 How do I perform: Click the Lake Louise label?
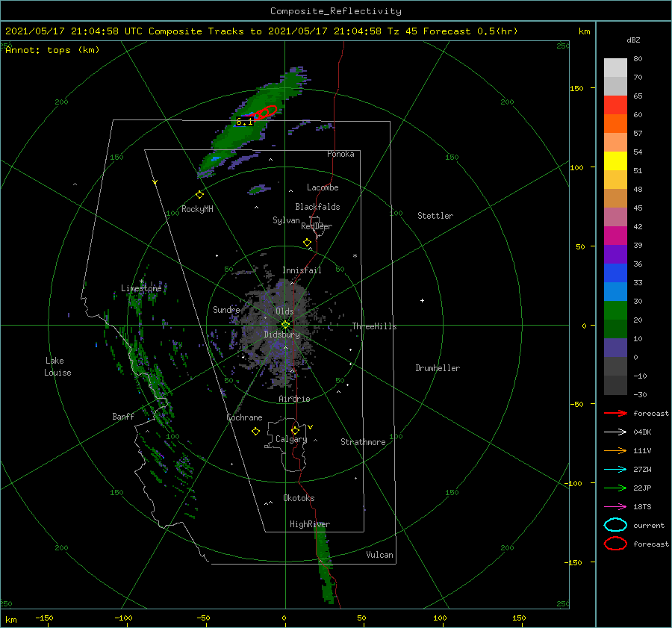(57, 367)
